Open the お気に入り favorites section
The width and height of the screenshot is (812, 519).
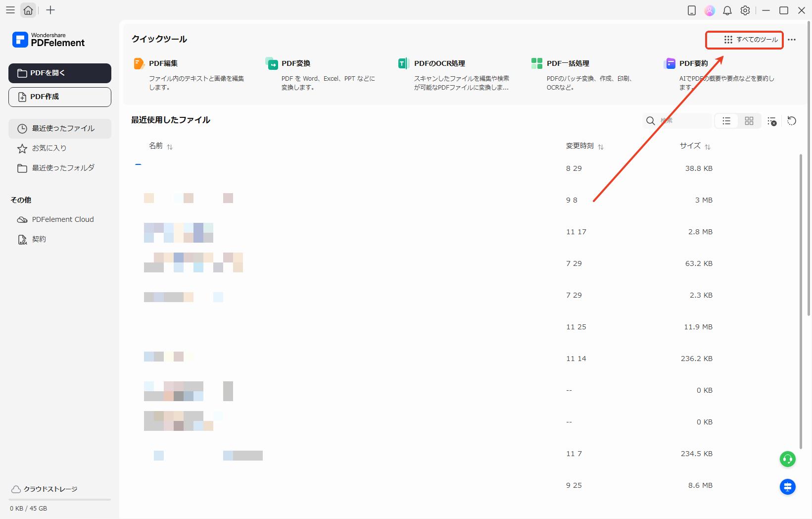click(49, 148)
